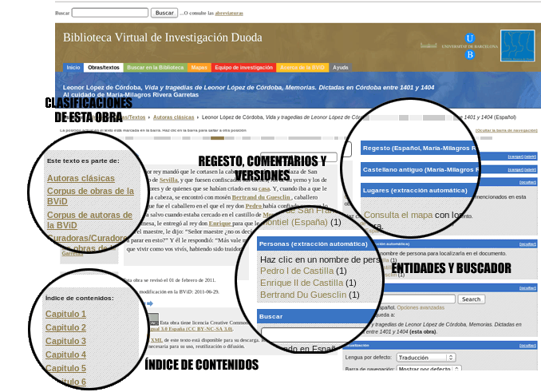Click Bertrand Du Guesclin (1) in Personas list
Viewport: 541px width, 392px height.
click(310, 295)
